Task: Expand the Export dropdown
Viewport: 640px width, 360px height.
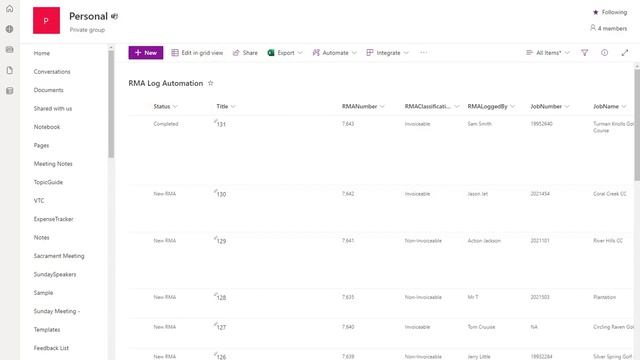Action: [285, 53]
